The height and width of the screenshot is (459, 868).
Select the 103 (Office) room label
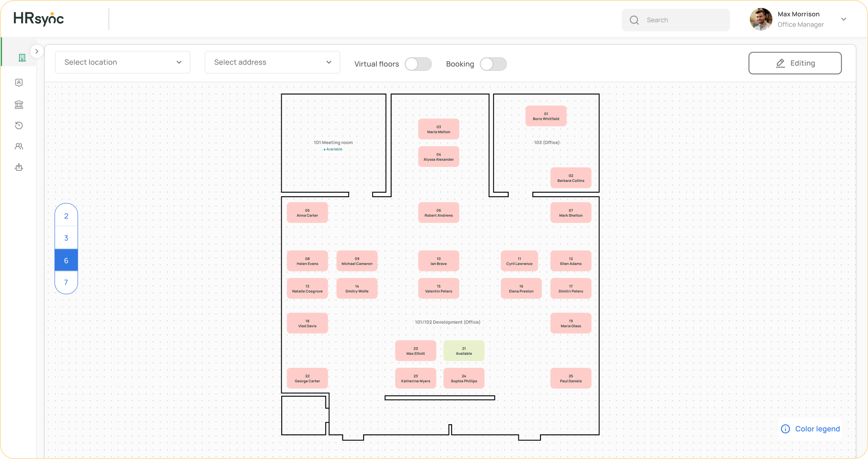(x=547, y=143)
